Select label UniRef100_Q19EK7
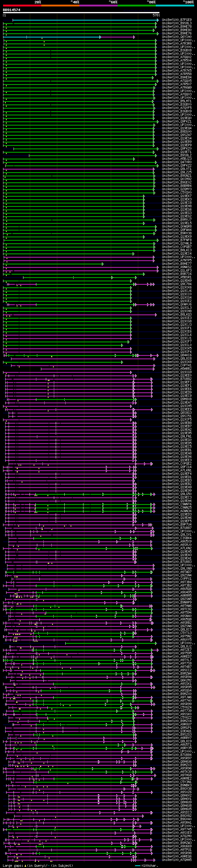197x868 pixels. click(x=177, y=196)
